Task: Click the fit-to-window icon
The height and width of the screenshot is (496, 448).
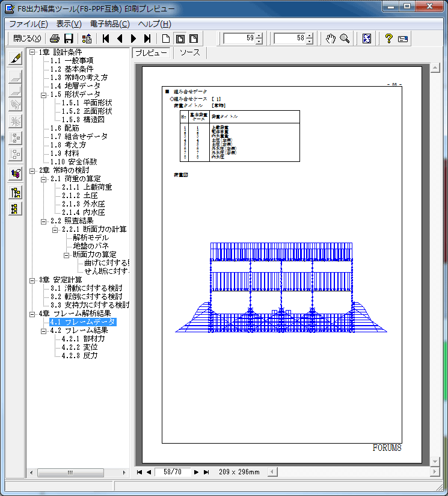Action: tap(367, 39)
